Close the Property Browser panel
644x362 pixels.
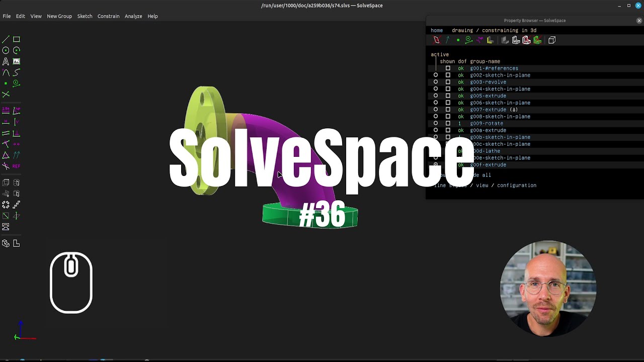click(639, 21)
